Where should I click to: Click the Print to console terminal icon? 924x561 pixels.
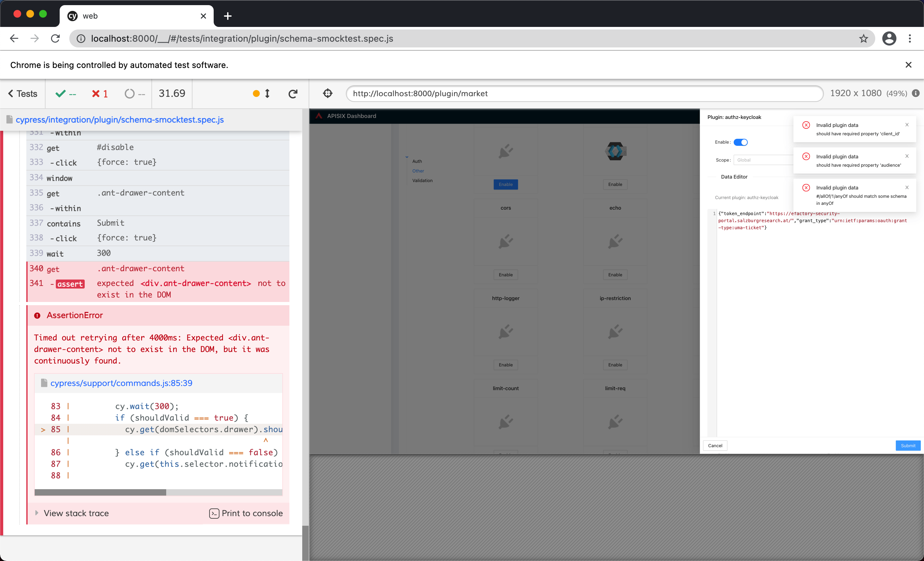(214, 514)
